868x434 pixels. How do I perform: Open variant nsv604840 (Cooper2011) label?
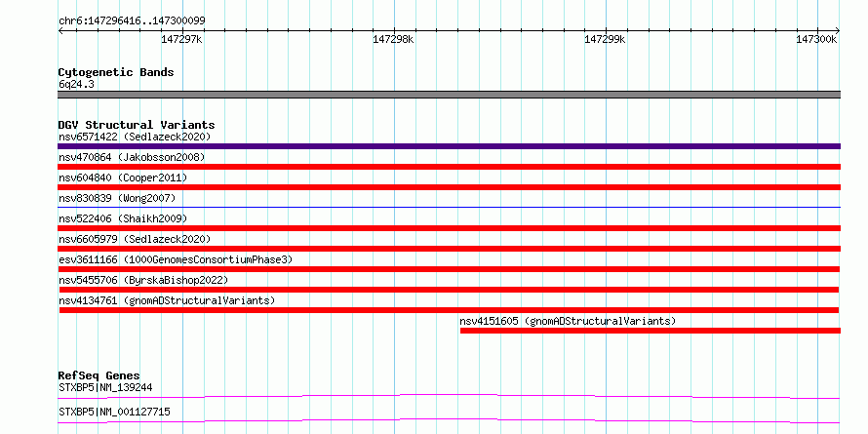[123, 178]
